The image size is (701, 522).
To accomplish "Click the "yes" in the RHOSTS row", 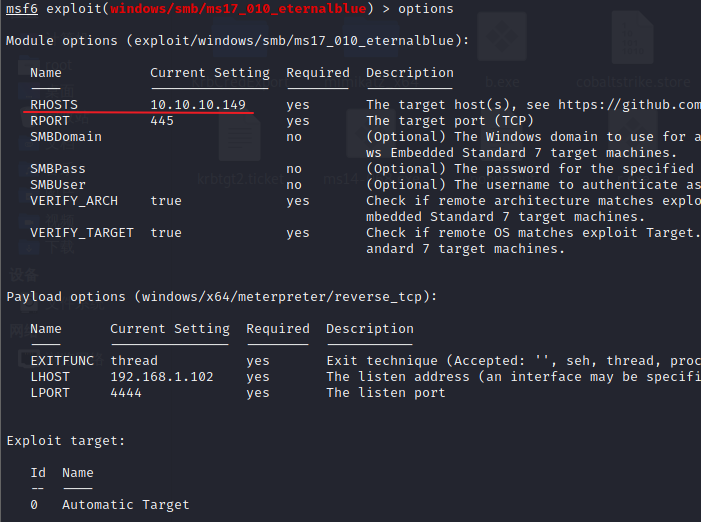I will (x=298, y=105).
